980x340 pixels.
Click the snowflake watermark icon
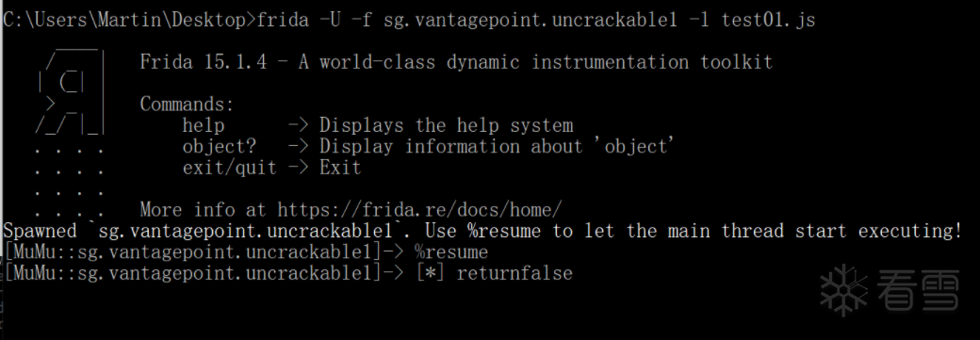coord(843,290)
